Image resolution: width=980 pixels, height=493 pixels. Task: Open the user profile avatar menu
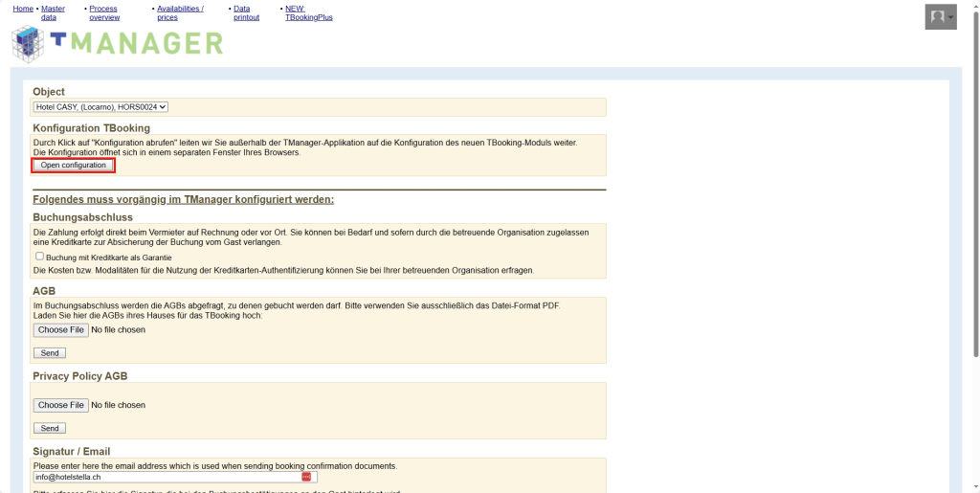click(941, 17)
